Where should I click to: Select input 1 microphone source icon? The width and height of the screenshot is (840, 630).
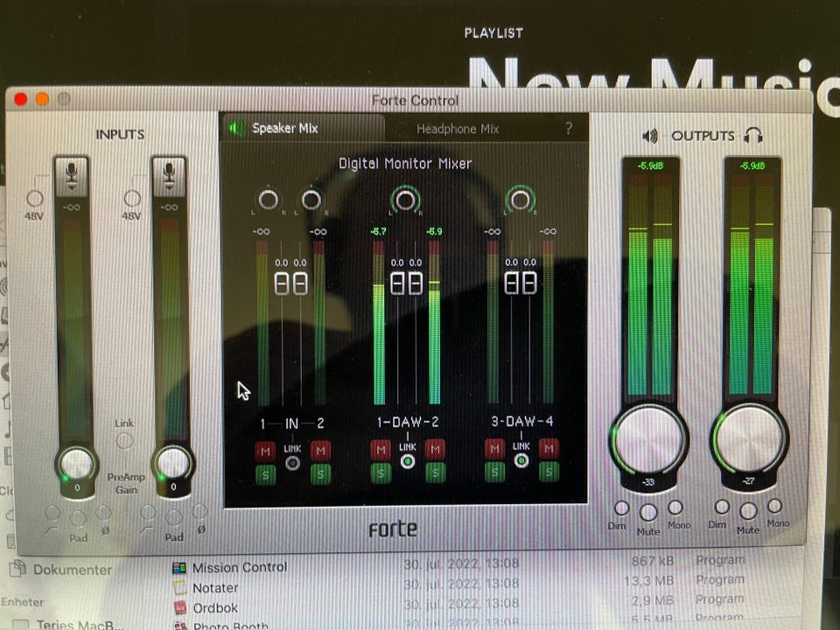click(x=71, y=175)
